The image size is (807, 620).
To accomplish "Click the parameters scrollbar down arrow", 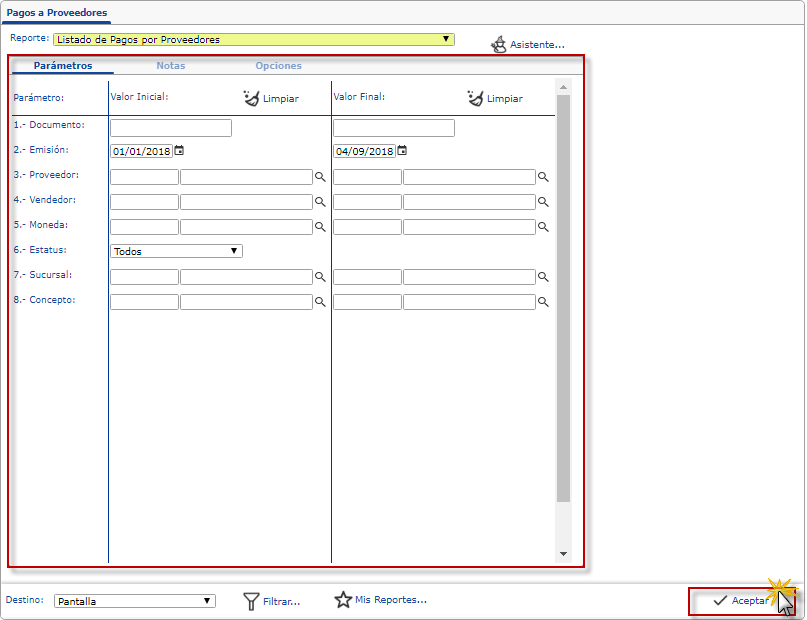I will pyautogui.click(x=563, y=554).
